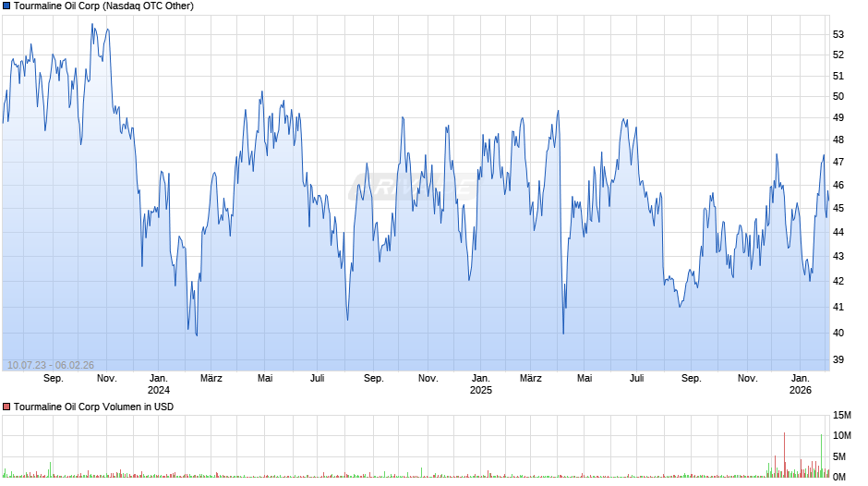Click the Jan. 2024 time axis label
Image resolution: width=868 pixels, height=486 pixels.
(158, 384)
